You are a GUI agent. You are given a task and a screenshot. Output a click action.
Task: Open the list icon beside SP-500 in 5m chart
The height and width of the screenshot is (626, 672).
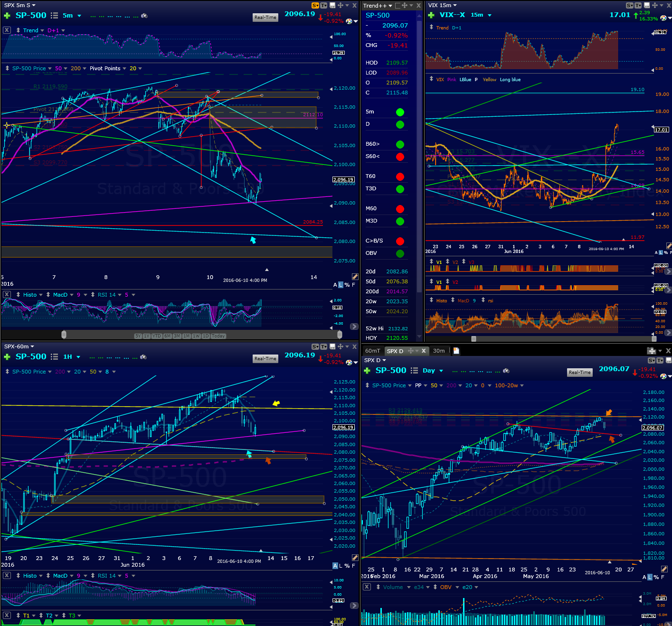[55, 16]
